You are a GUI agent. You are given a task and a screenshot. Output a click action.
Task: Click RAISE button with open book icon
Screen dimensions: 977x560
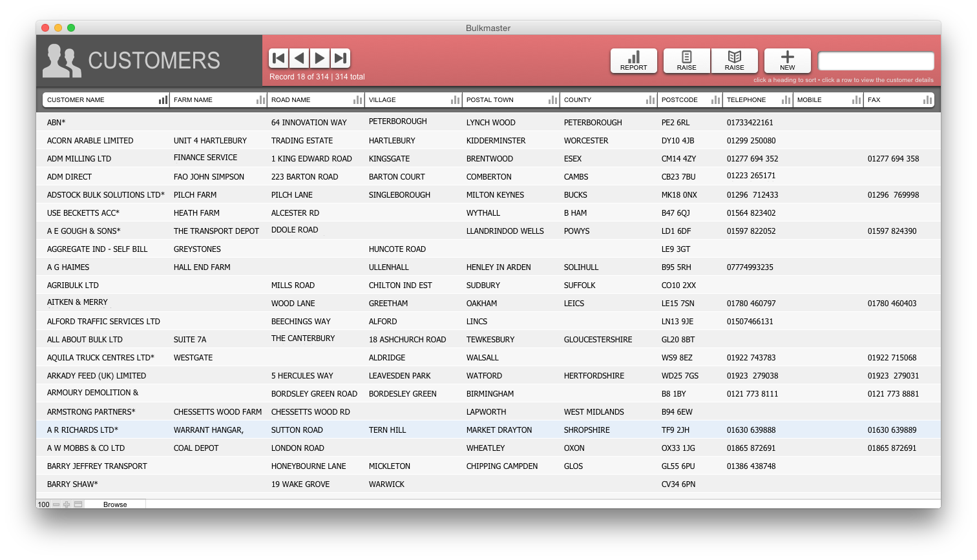click(734, 61)
